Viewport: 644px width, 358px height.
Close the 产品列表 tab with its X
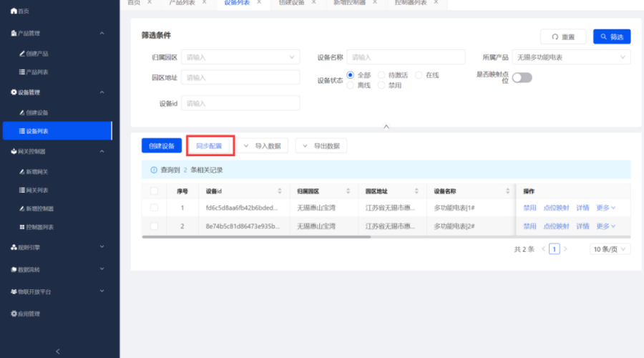[x=204, y=2]
